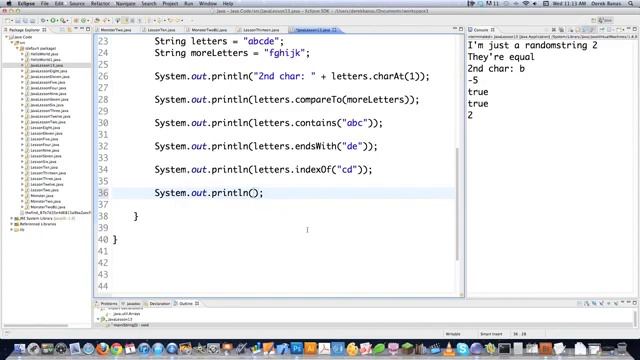Close the JavaLesson13.java editor tab
The image size is (640, 360).
pos(334,30)
